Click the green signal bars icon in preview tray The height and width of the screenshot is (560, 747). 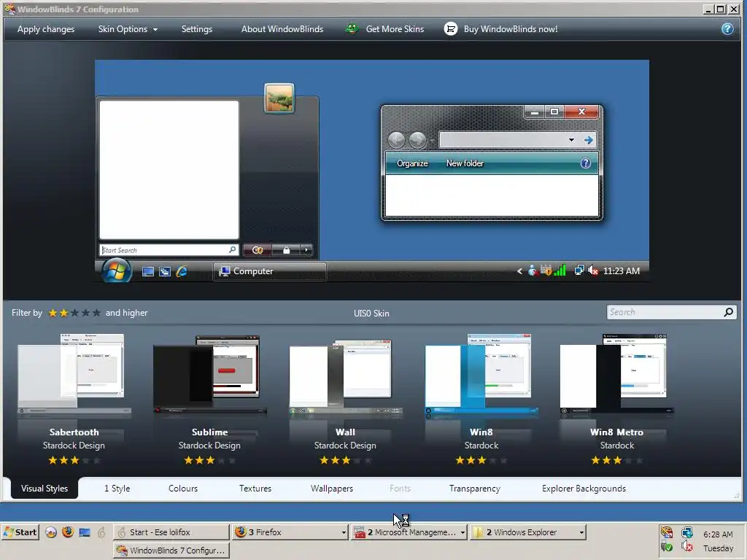(x=560, y=271)
